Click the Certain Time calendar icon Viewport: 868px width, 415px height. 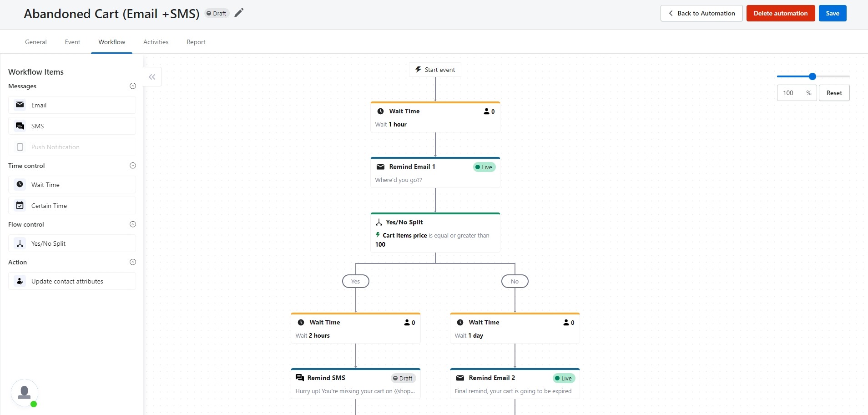pos(20,205)
